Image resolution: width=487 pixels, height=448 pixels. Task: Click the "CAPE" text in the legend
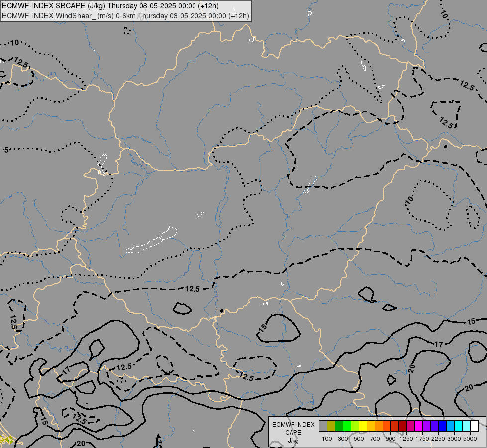293,433
